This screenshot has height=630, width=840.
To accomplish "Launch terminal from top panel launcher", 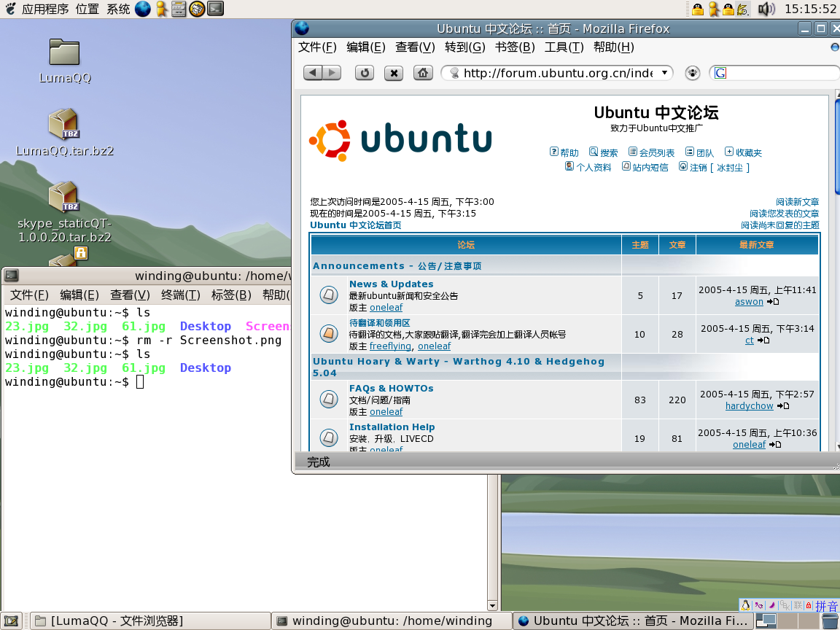I will click(x=215, y=9).
